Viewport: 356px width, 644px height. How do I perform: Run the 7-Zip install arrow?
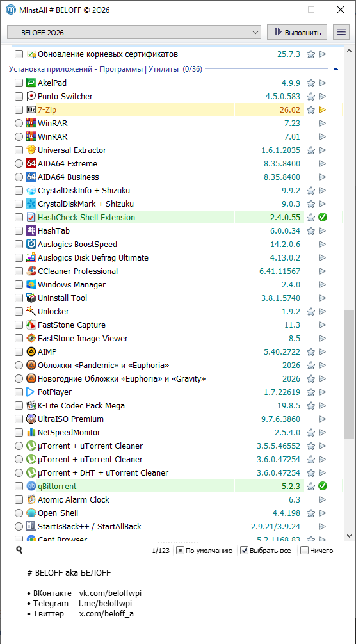coord(322,109)
